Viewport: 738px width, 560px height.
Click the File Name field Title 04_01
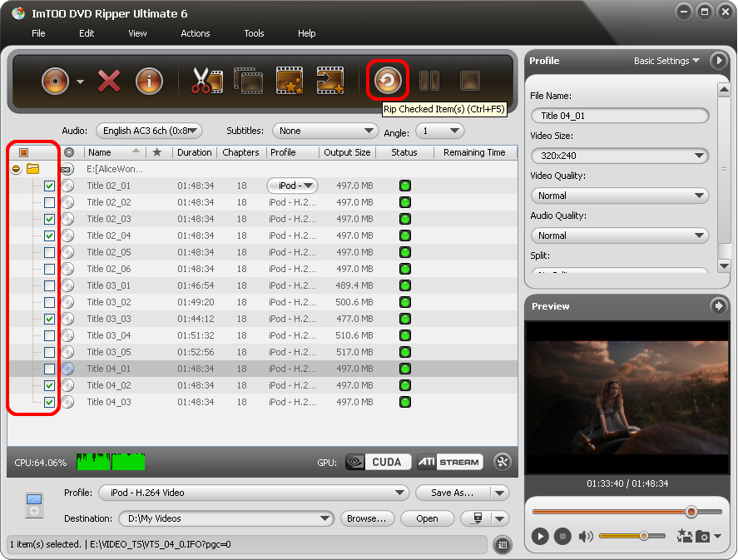[x=619, y=116]
